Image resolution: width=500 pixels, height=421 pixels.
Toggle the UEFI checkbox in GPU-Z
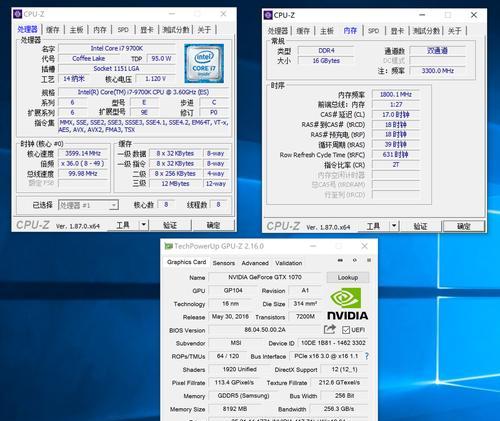346,330
